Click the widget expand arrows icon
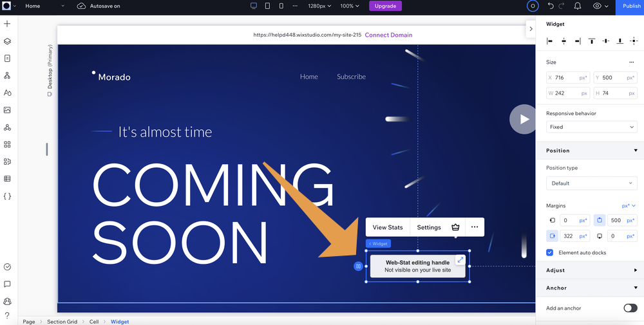 [x=460, y=260]
